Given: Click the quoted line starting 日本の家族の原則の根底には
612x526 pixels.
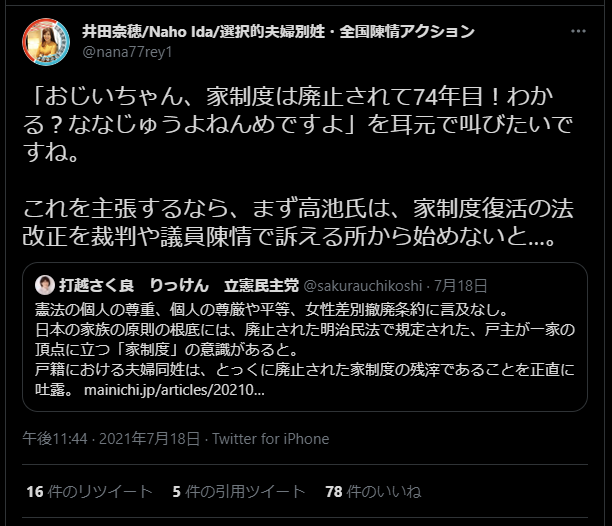Looking at the screenshot, I should tap(305, 330).
